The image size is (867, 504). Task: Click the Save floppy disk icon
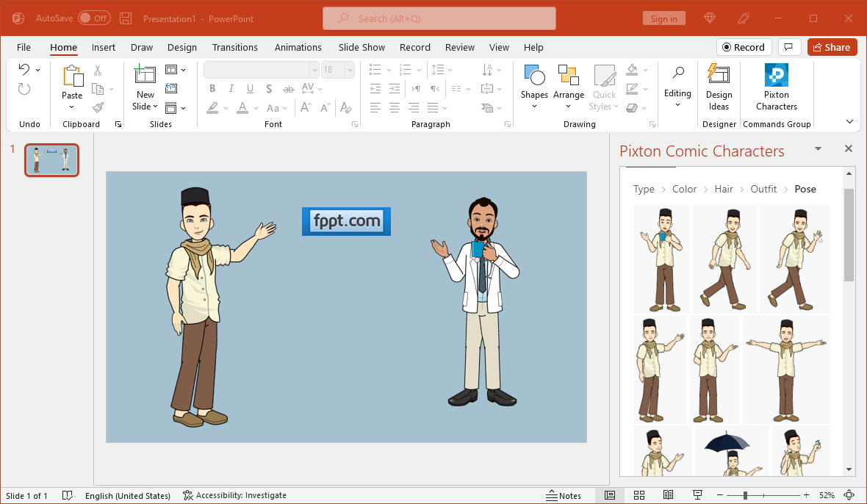click(126, 18)
